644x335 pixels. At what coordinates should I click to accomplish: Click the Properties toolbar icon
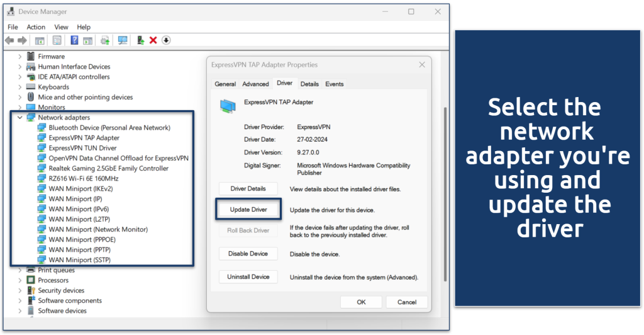pos(57,40)
